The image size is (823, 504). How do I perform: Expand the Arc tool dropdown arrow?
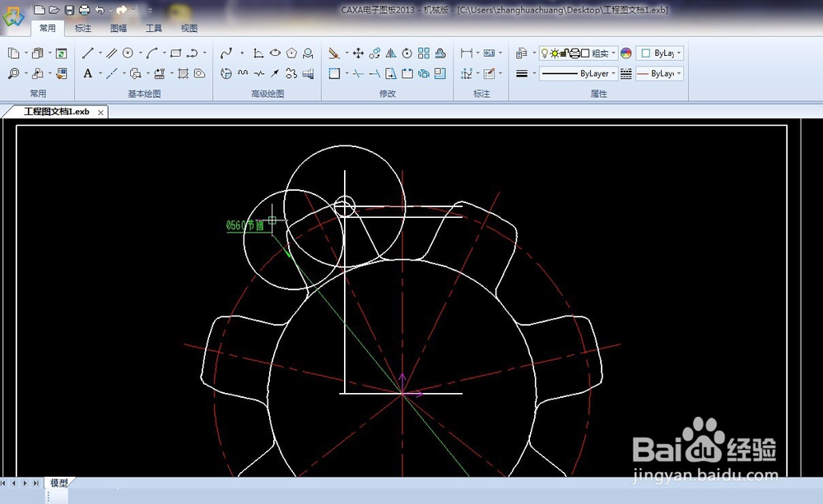tap(165, 53)
